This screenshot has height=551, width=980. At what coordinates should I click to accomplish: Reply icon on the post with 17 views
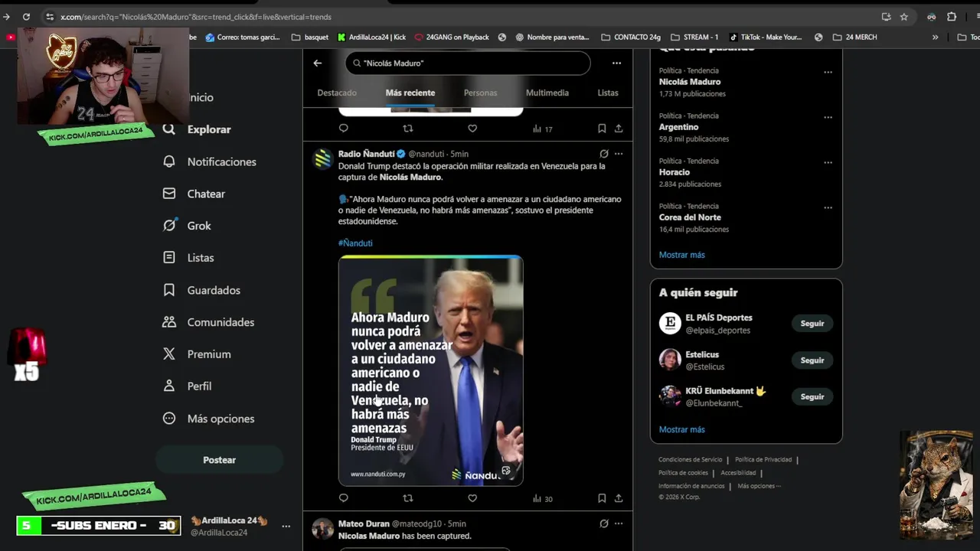pyautogui.click(x=343, y=129)
